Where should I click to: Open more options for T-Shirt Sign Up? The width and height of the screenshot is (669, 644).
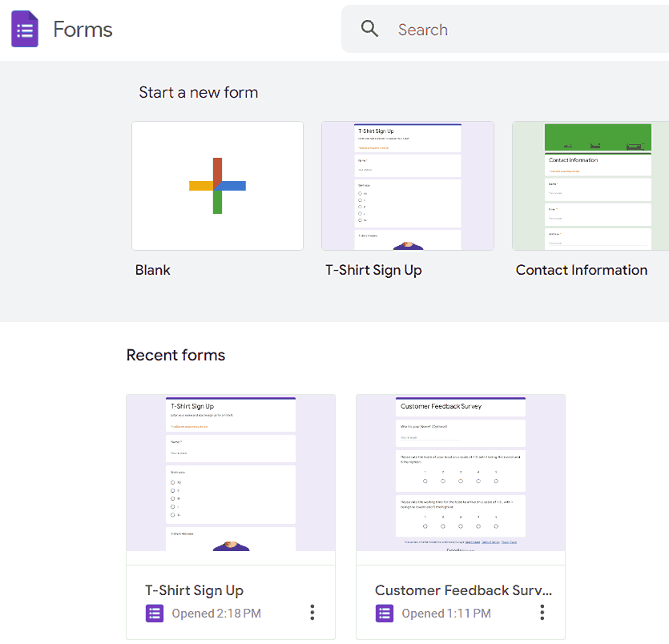pos(312,613)
